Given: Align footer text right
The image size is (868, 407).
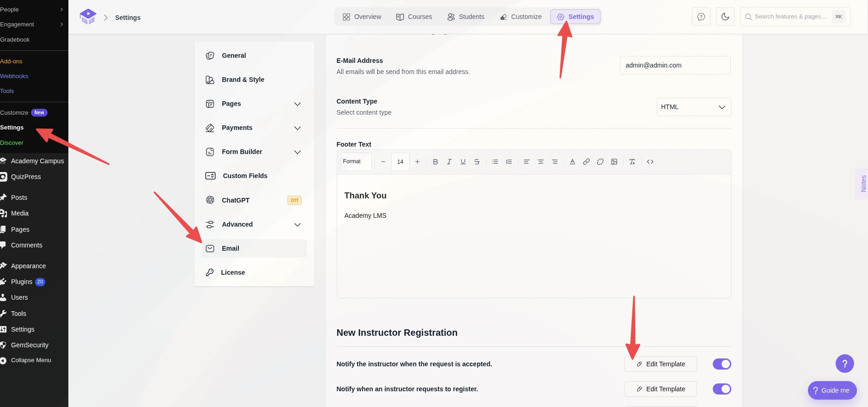Looking at the screenshot, I should tap(555, 162).
